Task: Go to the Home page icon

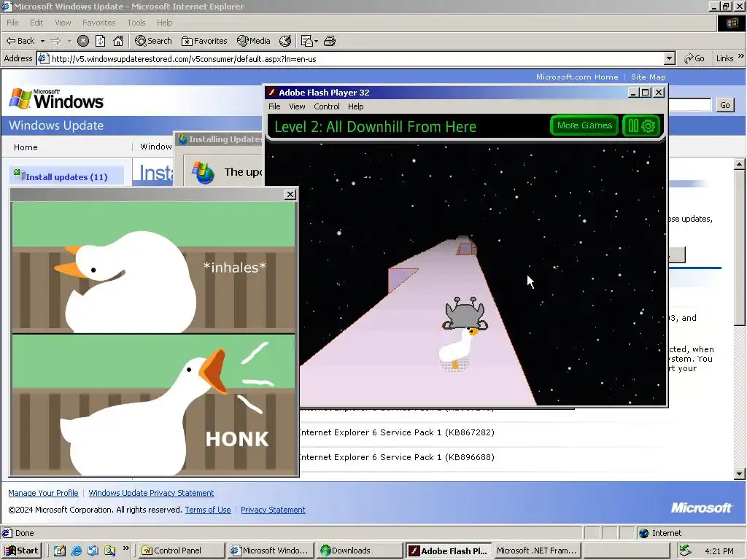Action: point(118,41)
